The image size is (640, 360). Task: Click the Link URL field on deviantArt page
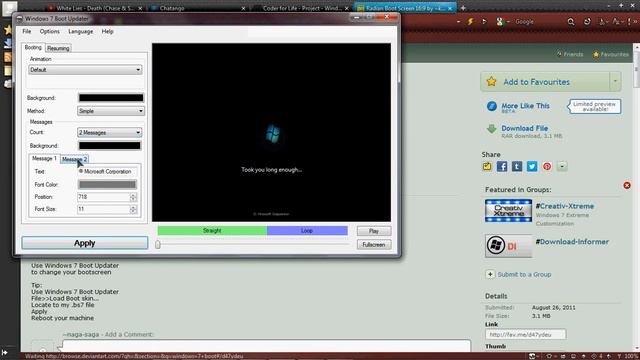click(525, 334)
